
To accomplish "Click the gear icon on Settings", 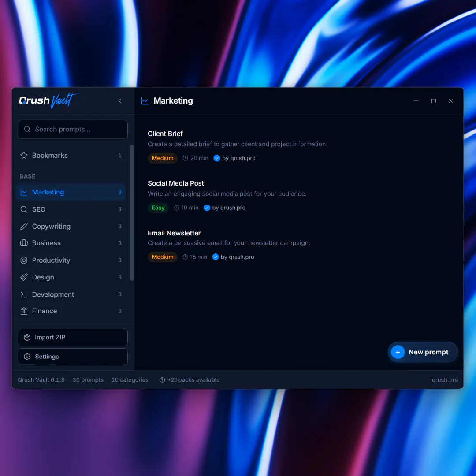I will [x=27, y=357].
